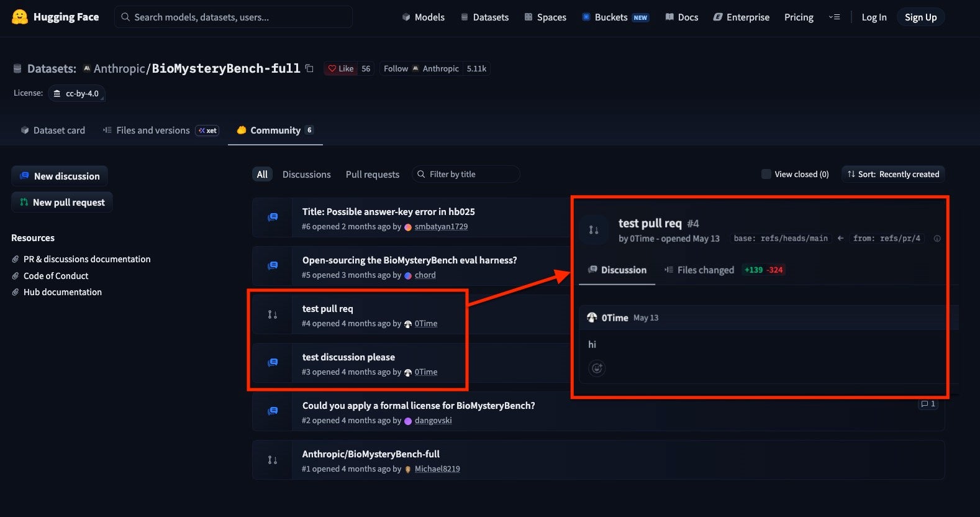This screenshot has width=980, height=517.
Task: Click the "base: refs/heads/main" label
Action: 781,239
